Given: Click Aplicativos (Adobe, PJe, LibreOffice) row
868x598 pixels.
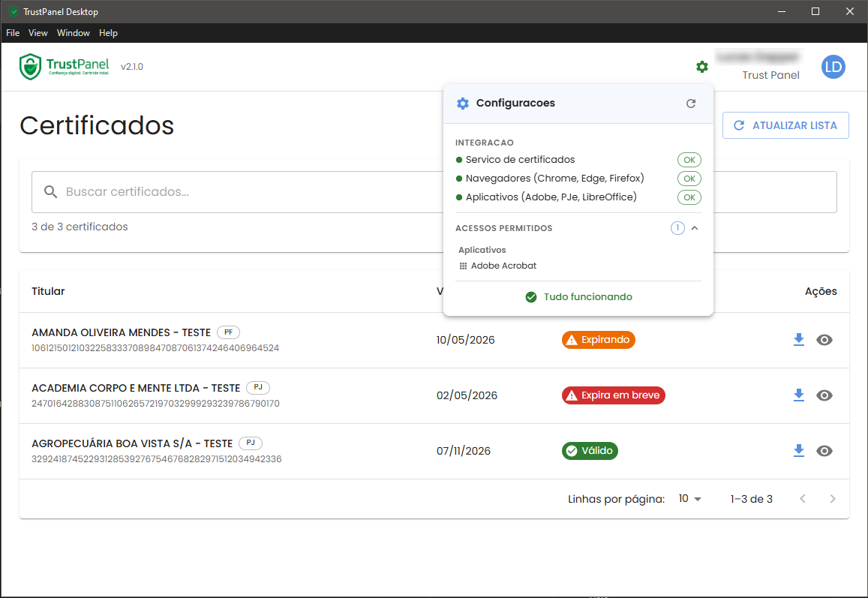Looking at the screenshot, I should (x=578, y=197).
